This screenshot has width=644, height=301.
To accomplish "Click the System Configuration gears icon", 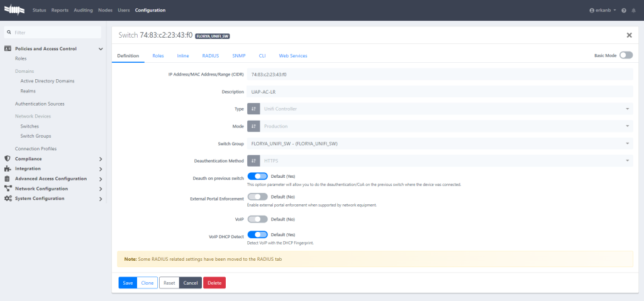I will 8,199.
